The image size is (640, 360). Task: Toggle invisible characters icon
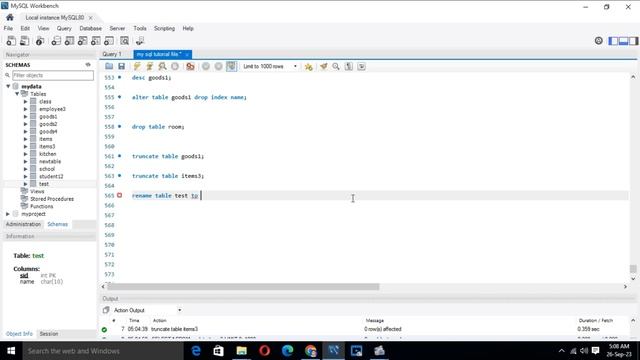(349, 66)
